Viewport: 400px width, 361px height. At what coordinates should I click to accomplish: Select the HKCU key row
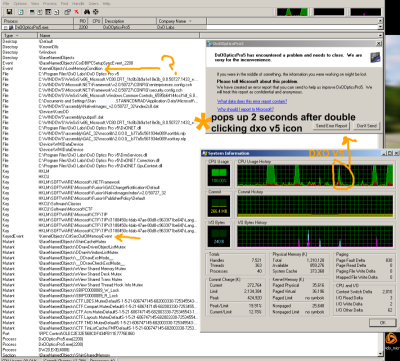click(x=102, y=176)
